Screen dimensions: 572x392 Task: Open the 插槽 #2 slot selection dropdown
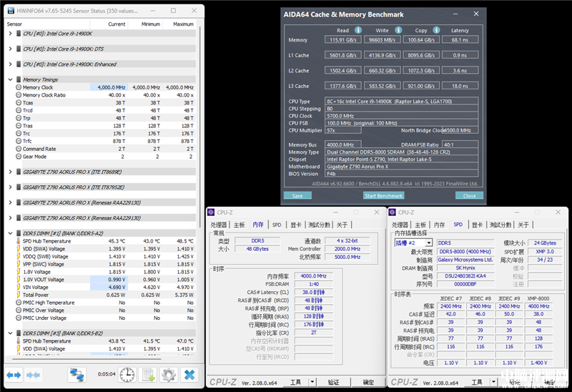(x=429, y=242)
